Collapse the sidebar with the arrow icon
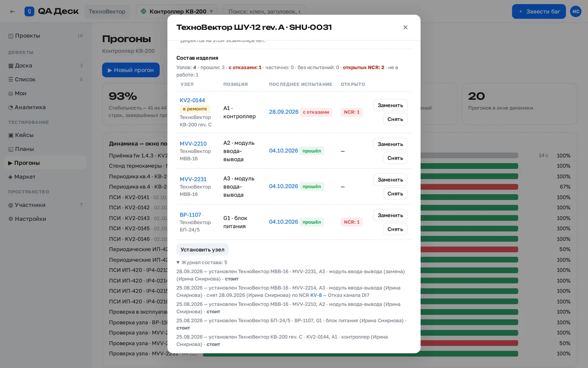The image size is (588, 368). pos(13,11)
